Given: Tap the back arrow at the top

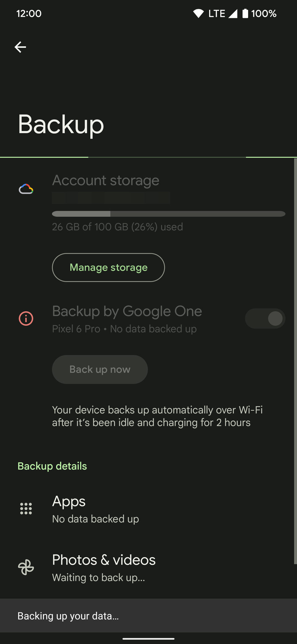Looking at the screenshot, I should 20,47.
